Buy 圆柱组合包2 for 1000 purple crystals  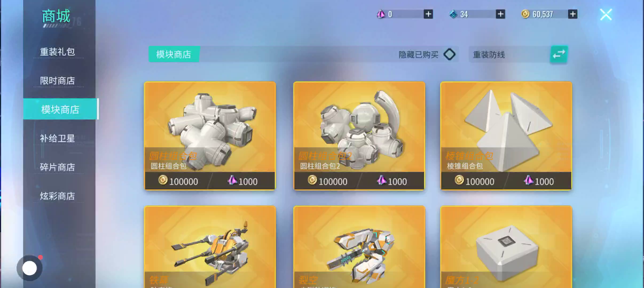pos(392,181)
